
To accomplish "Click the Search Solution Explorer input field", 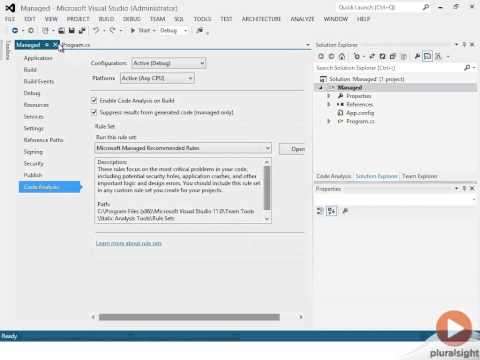I will pos(389,68).
